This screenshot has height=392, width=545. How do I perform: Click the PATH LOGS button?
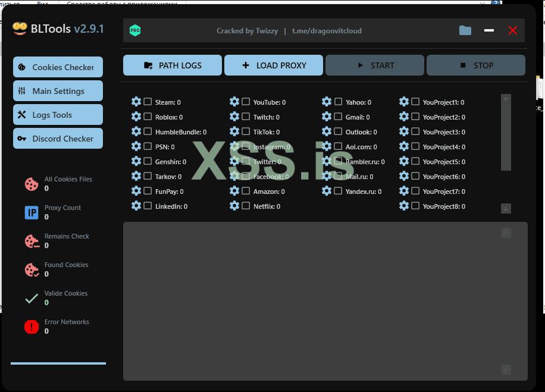173,65
